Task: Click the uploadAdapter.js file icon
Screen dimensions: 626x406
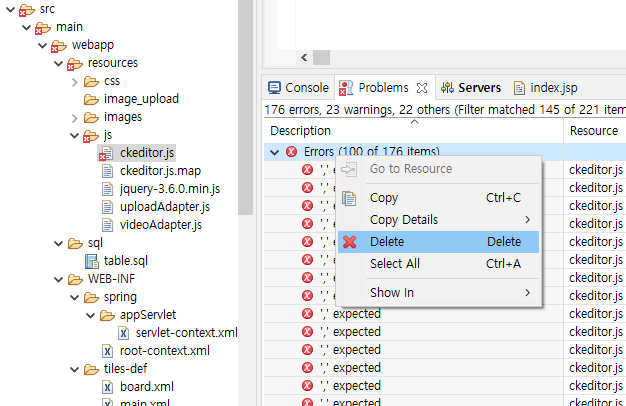Action: (x=107, y=207)
